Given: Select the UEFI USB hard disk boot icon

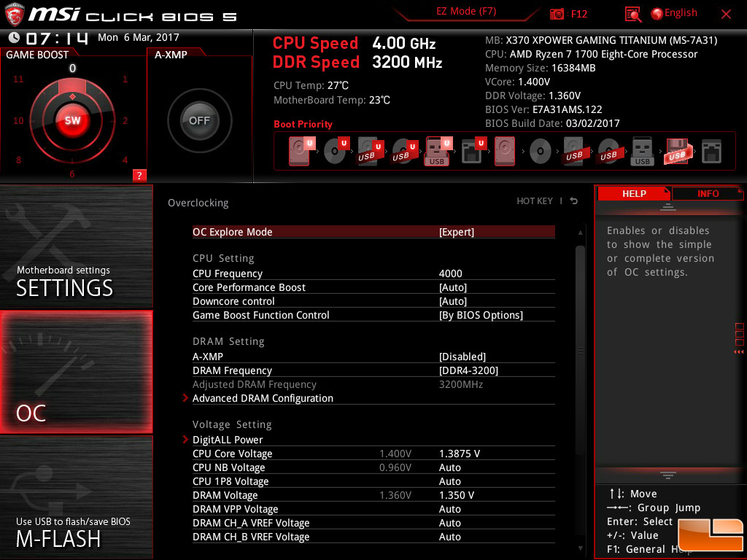Looking at the screenshot, I should (370, 151).
